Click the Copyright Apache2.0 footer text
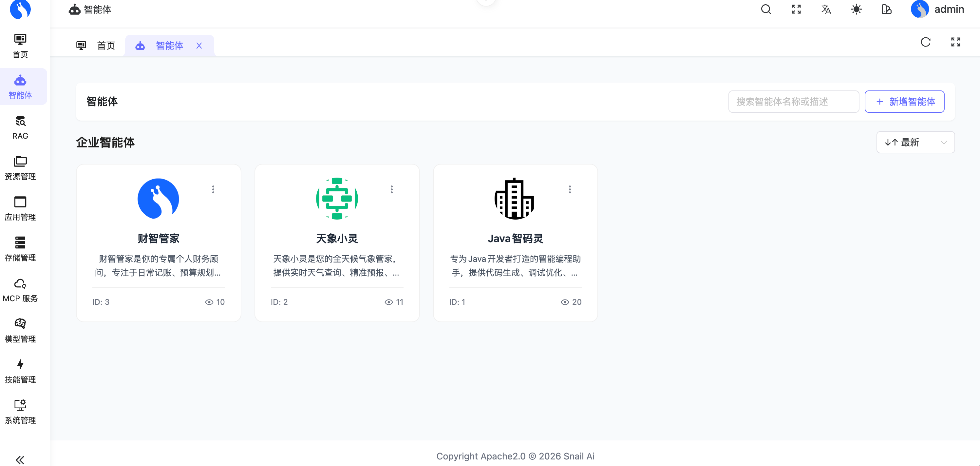The height and width of the screenshot is (466, 980). tap(515, 456)
